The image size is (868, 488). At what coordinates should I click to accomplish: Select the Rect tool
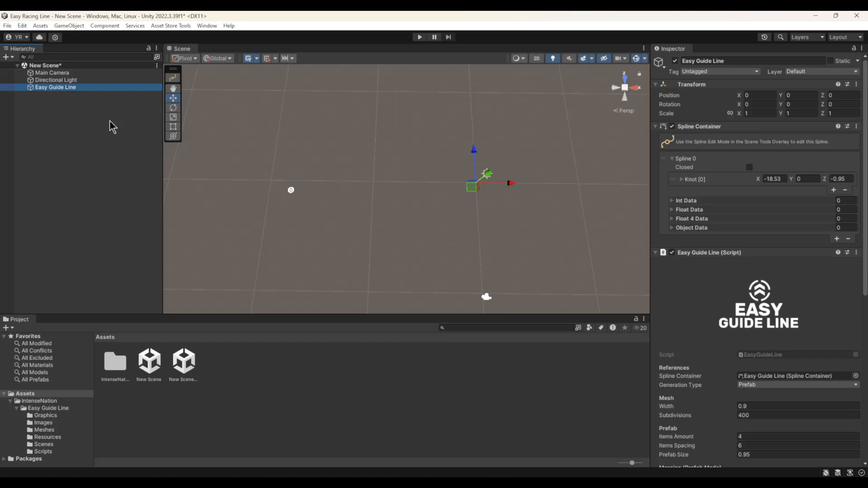tap(173, 127)
